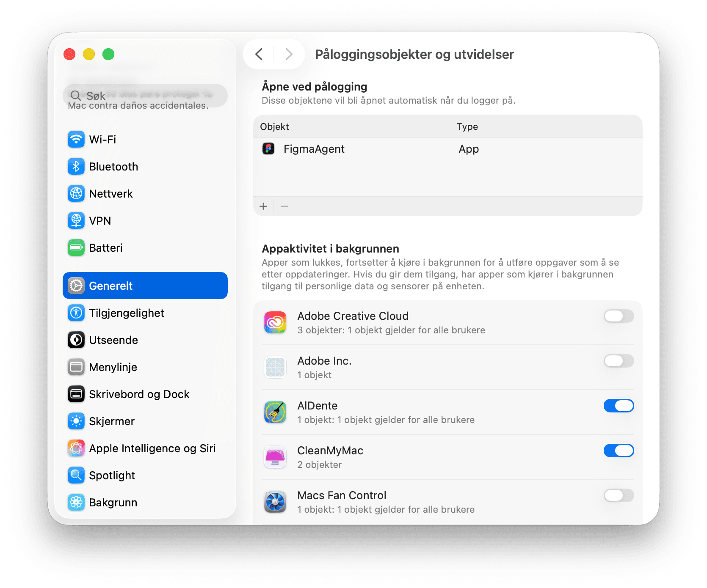This screenshot has height=588, width=707.
Task: Click the AlDente app icon
Action: pyautogui.click(x=275, y=412)
